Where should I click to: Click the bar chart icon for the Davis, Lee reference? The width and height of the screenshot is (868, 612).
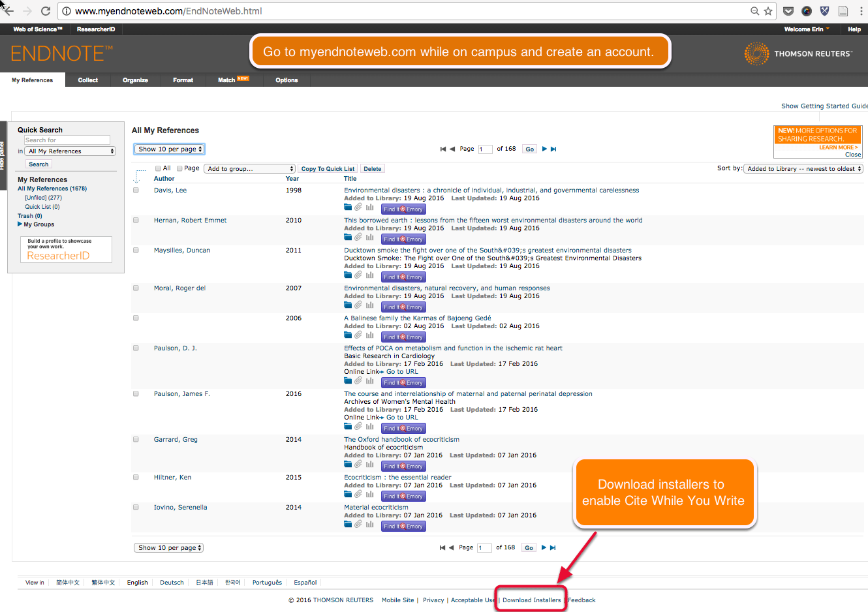[x=370, y=207]
